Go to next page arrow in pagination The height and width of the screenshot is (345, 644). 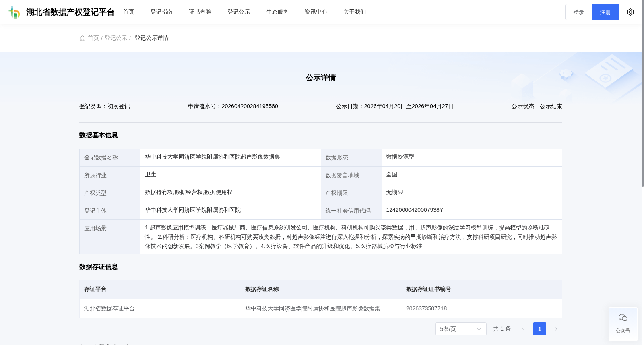coord(556,329)
